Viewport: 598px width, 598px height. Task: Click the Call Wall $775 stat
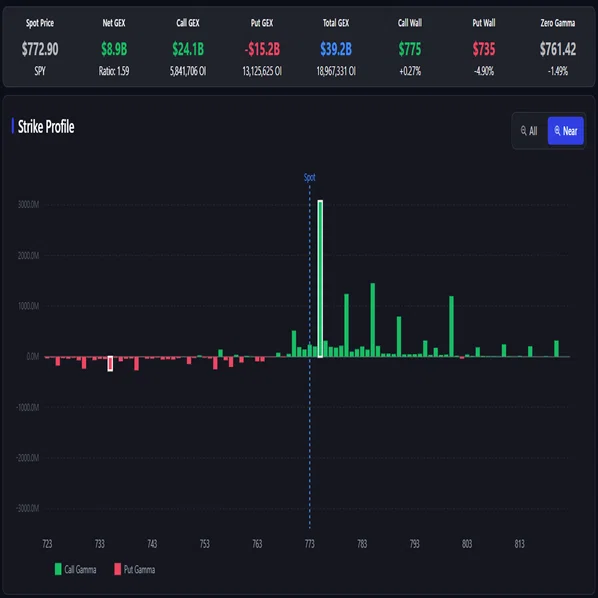click(x=410, y=47)
